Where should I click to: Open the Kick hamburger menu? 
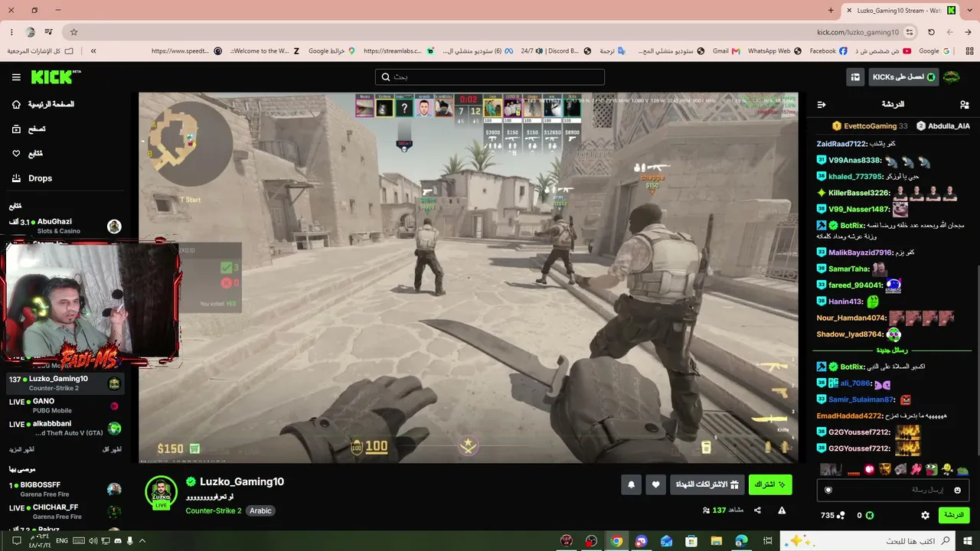(x=16, y=77)
